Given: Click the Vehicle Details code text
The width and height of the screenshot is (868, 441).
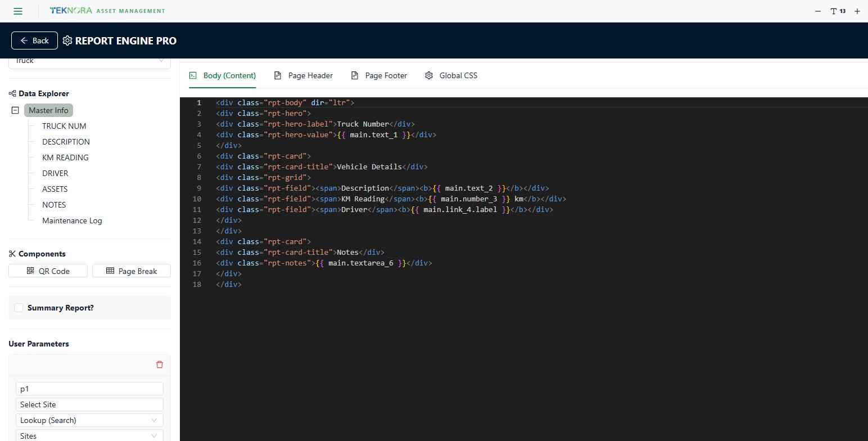Looking at the screenshot, I should [x=369, y=167].
